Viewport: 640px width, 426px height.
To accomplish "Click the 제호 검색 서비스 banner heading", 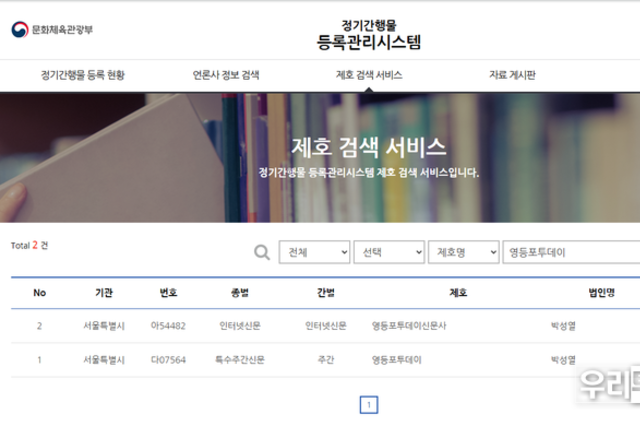I will click(369, 147).
